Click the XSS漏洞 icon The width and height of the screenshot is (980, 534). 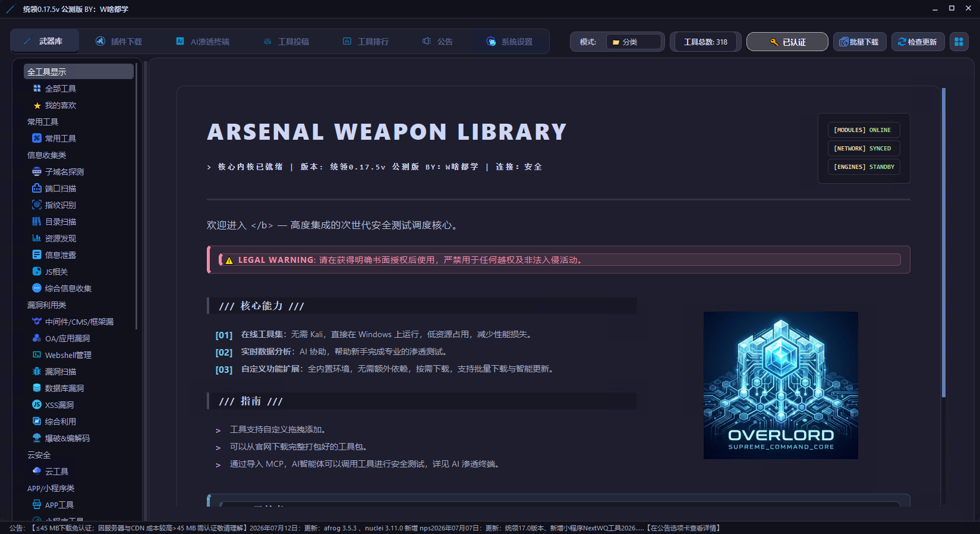coord(37,405)
